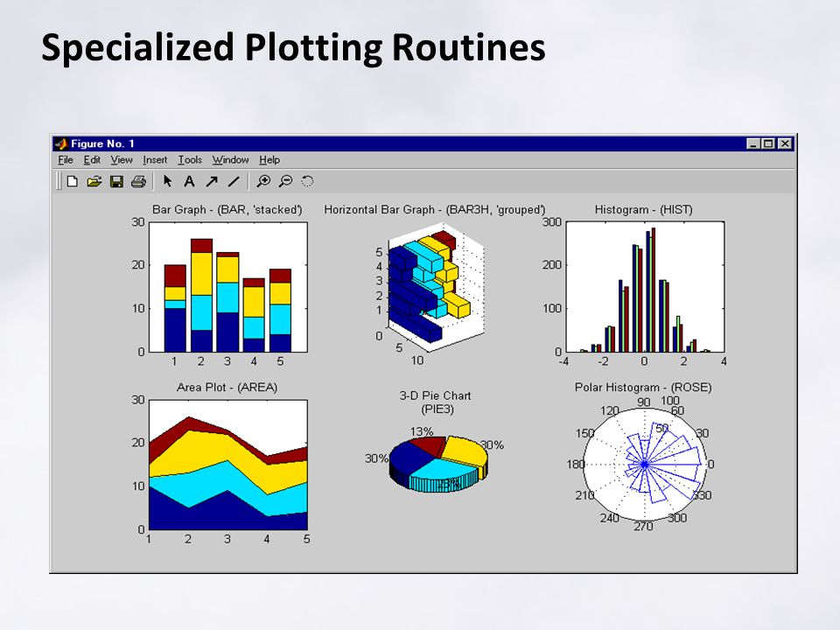840x630 pixels.
Task: Click the 180 degree label on rose plot
Action: [576, 465]
